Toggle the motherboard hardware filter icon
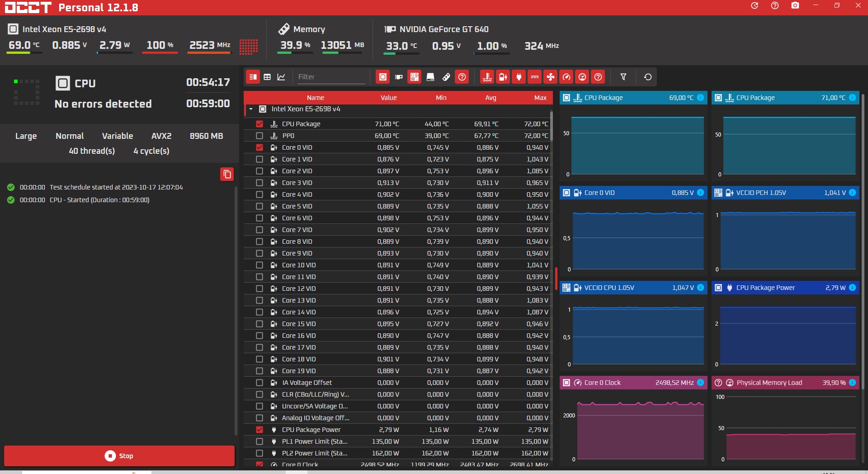Image resolution: width=868 pixels, height=474 pixels. 415,77
